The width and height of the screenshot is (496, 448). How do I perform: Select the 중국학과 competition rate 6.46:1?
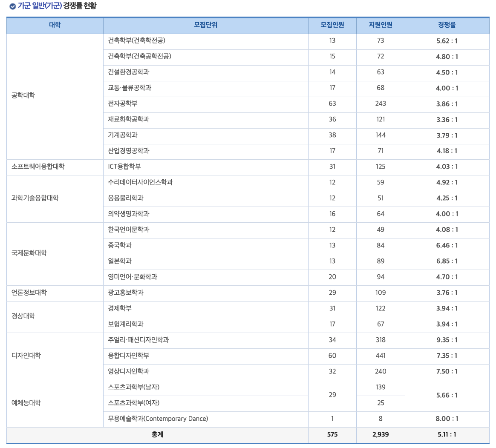(447, 246)
